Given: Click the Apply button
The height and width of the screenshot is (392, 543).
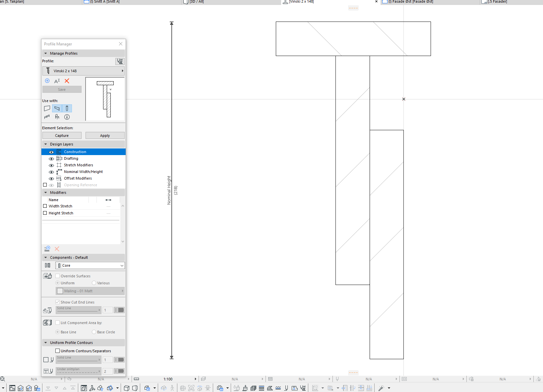Looking at the screenshot, I should click(105, 136).
